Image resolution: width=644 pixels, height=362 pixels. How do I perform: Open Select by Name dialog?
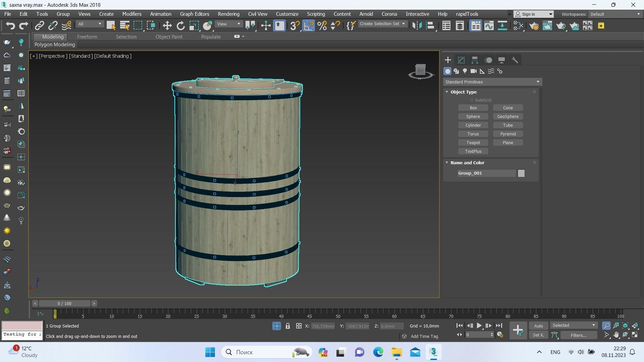click(124, 25)
